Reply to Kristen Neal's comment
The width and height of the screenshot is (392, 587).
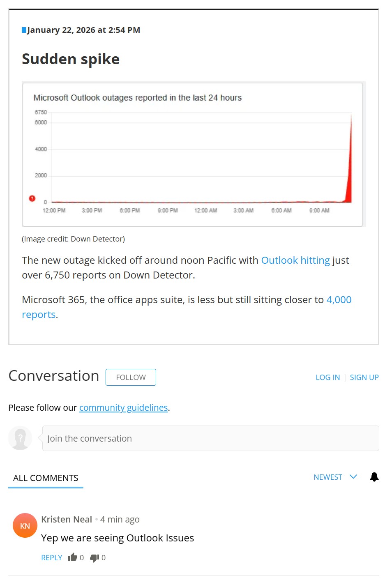pyautogui.click(x=52, y=557)
